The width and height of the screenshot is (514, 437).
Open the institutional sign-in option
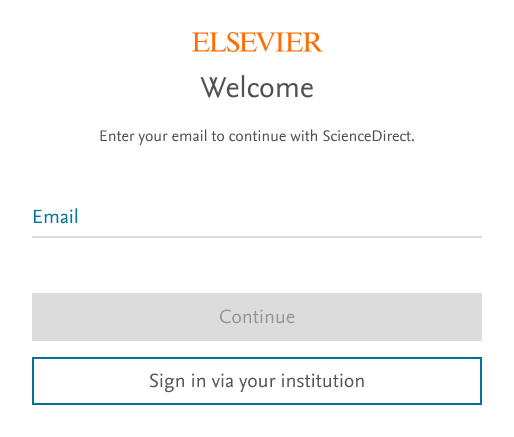pyautogui.click(x=257, y=381)
